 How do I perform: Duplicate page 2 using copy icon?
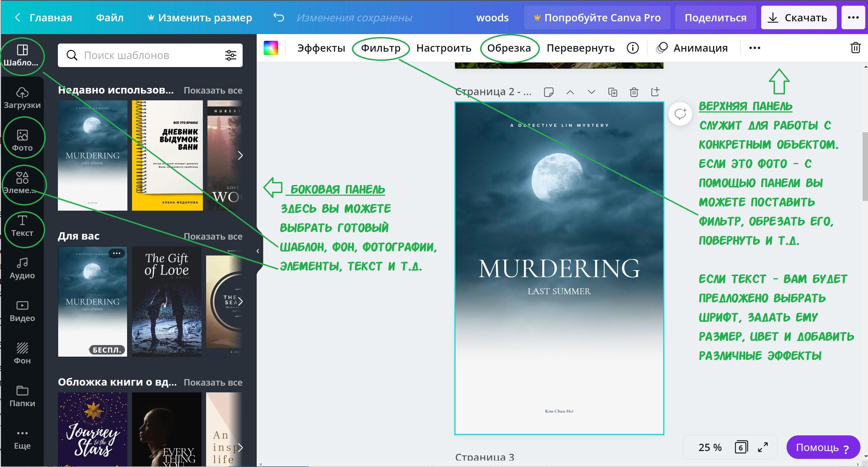(x=613, y=92)
